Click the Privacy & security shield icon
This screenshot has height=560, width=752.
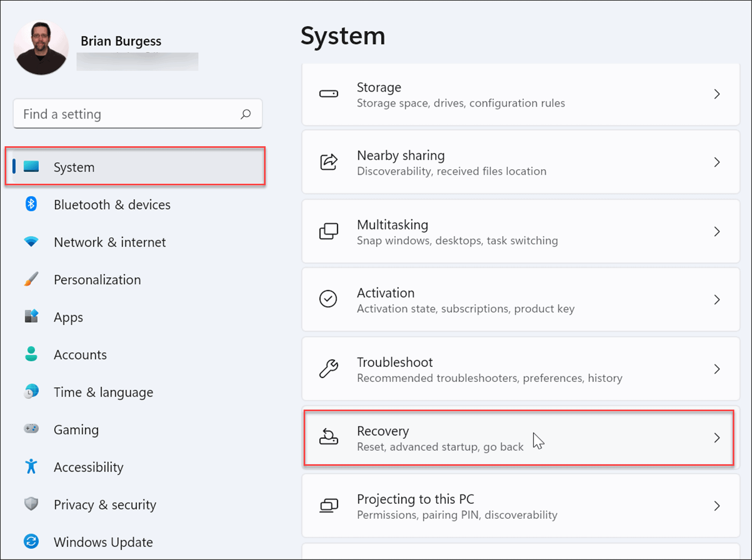[31, 504]
